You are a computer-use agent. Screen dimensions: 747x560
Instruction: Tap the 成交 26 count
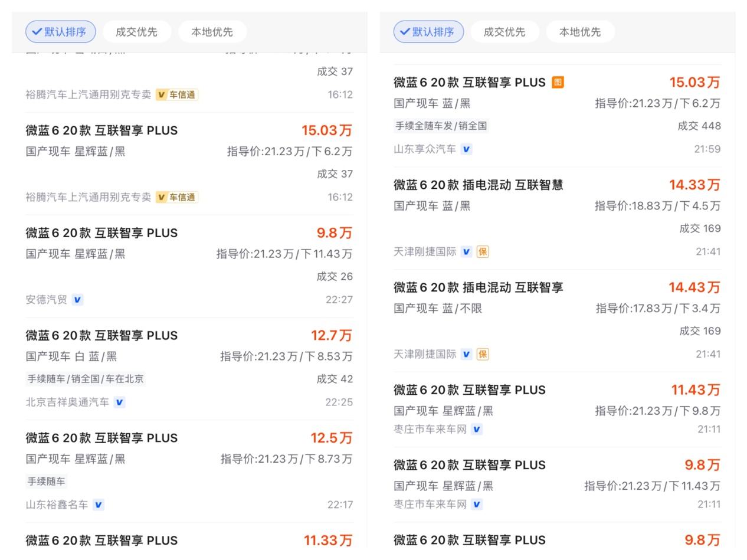pyautogui.click(x=335, y=277)
